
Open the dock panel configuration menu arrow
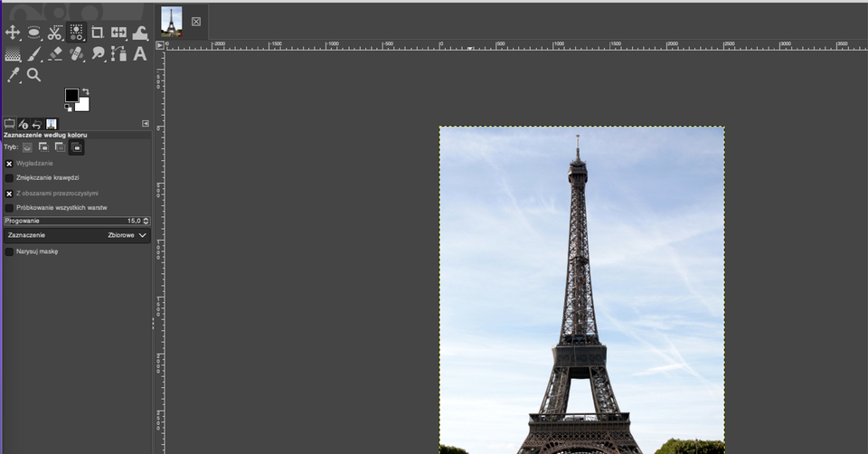[x=146, y=123]
